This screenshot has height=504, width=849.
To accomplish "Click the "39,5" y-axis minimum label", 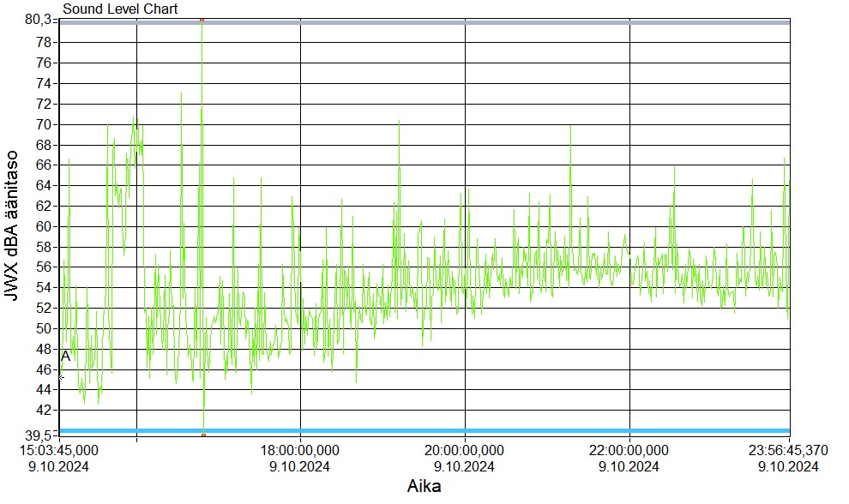I will click(39, 435).
